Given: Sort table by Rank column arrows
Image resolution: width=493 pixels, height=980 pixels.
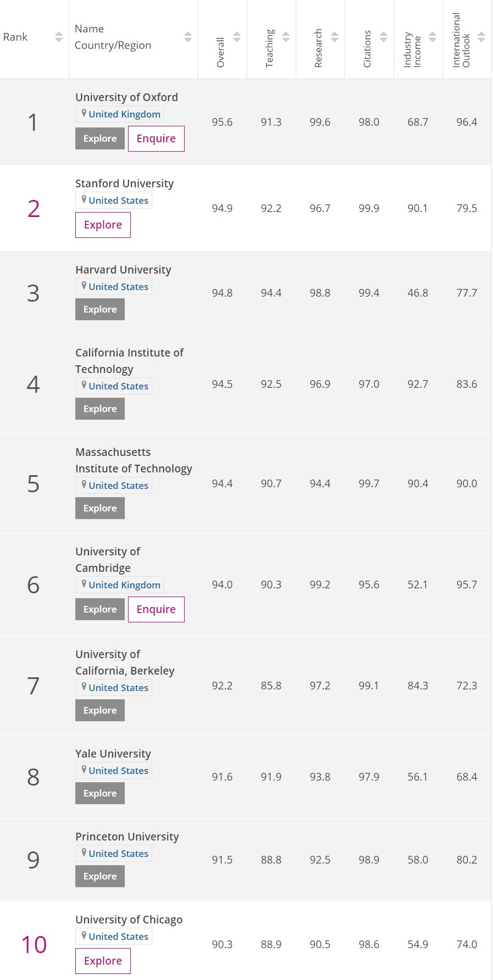Looking at the screenshot, I should coord(59,37).
